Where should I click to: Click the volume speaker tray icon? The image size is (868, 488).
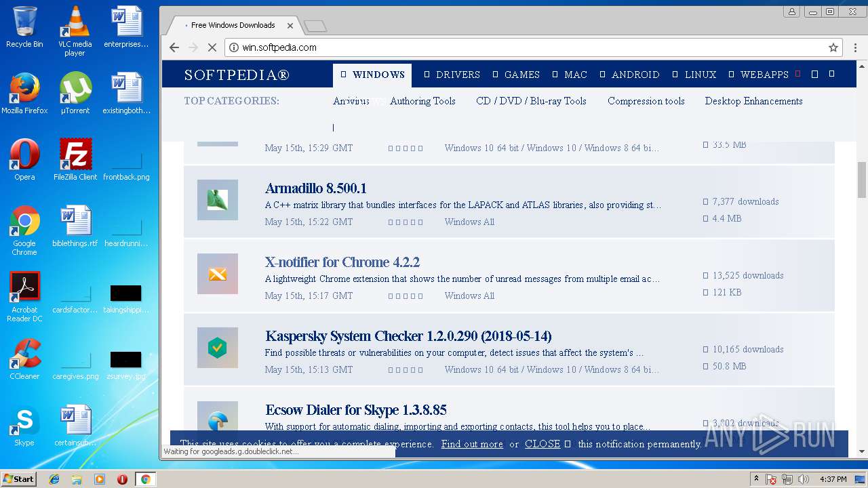coord(804,479)
